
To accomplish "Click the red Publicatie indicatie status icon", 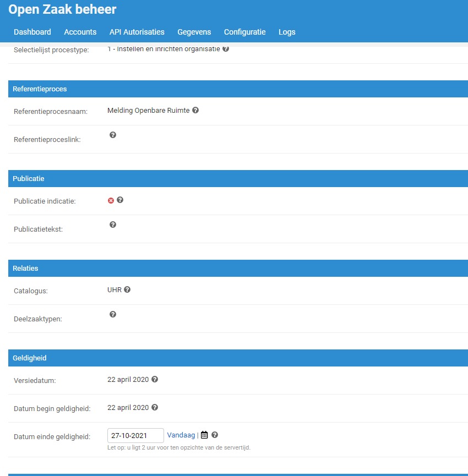I will (110, 200).
